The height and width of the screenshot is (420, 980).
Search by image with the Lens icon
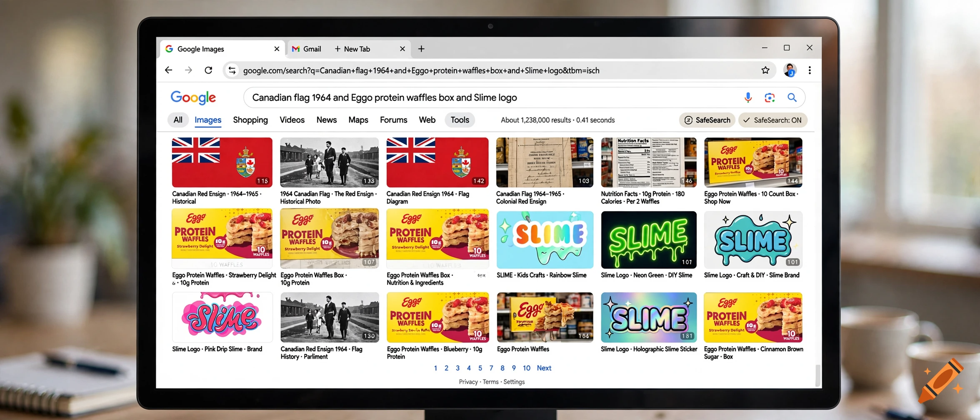[770, 97]
